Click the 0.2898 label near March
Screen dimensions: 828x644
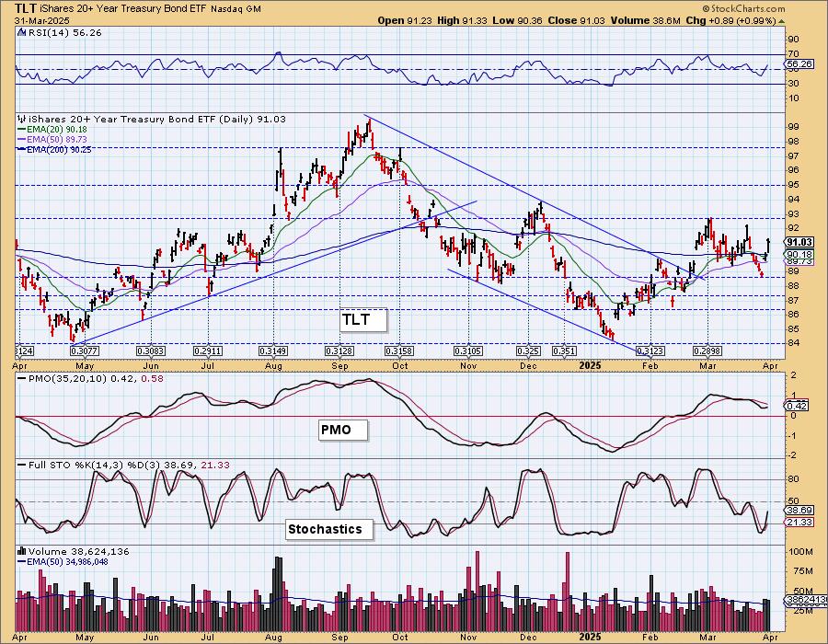(x=707, y=351)
